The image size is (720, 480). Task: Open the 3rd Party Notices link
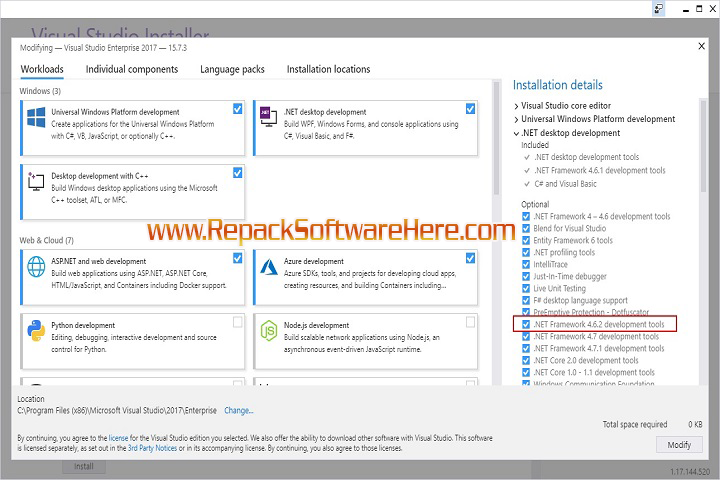click(x=152, y=448)
